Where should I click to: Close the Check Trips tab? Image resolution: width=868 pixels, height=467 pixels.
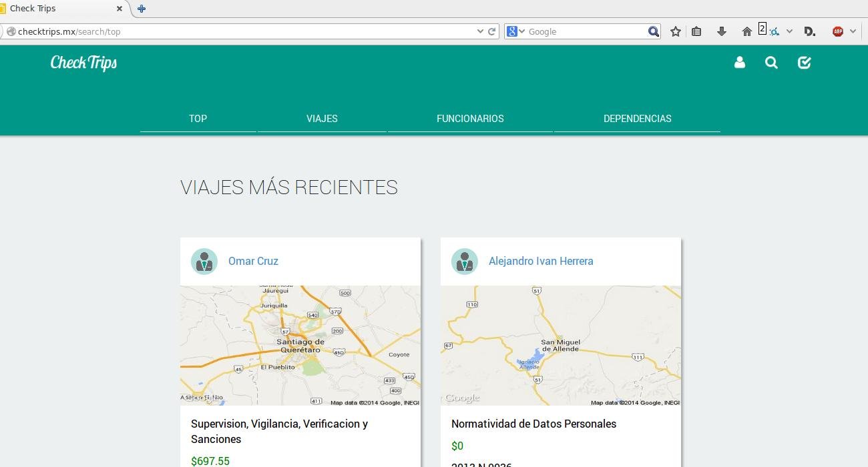click(120, 9)
